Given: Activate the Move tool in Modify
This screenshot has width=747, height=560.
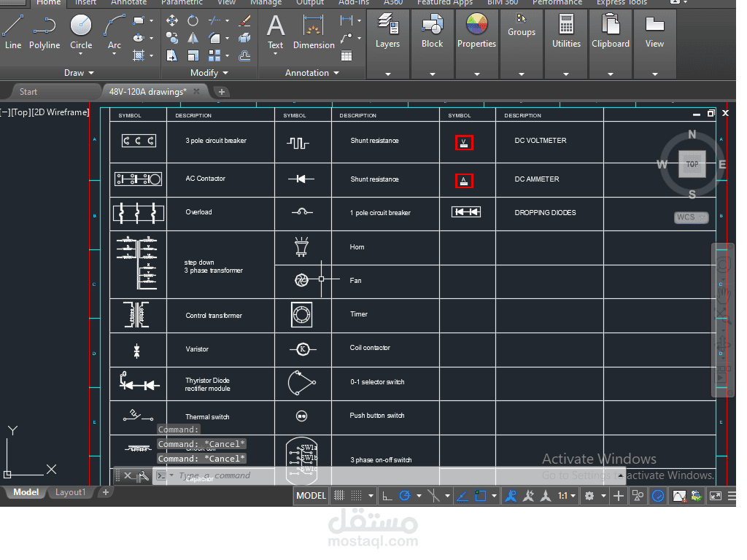Looking at the screenshot, I should point(172,20).
